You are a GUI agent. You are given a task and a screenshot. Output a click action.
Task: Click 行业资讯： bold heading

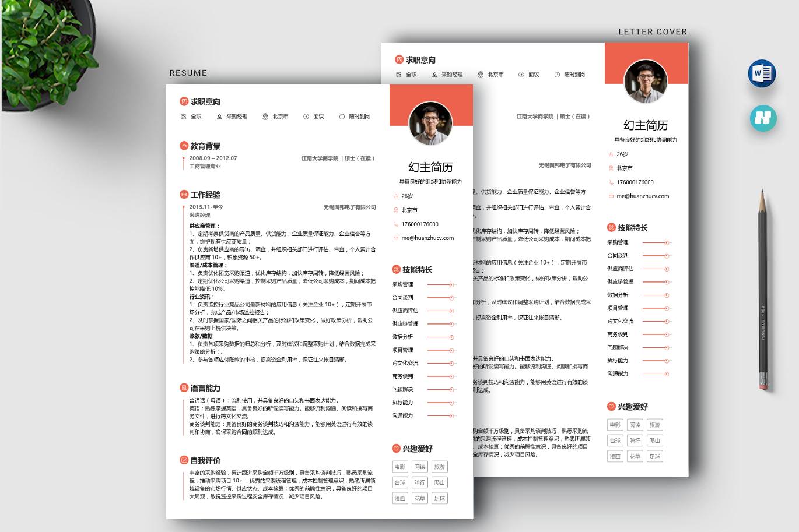click(201, 297)
